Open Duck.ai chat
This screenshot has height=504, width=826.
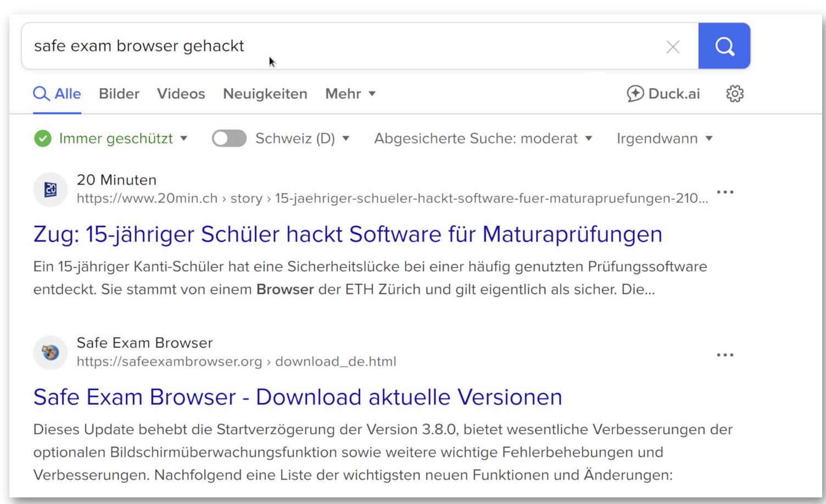point(663,94)
